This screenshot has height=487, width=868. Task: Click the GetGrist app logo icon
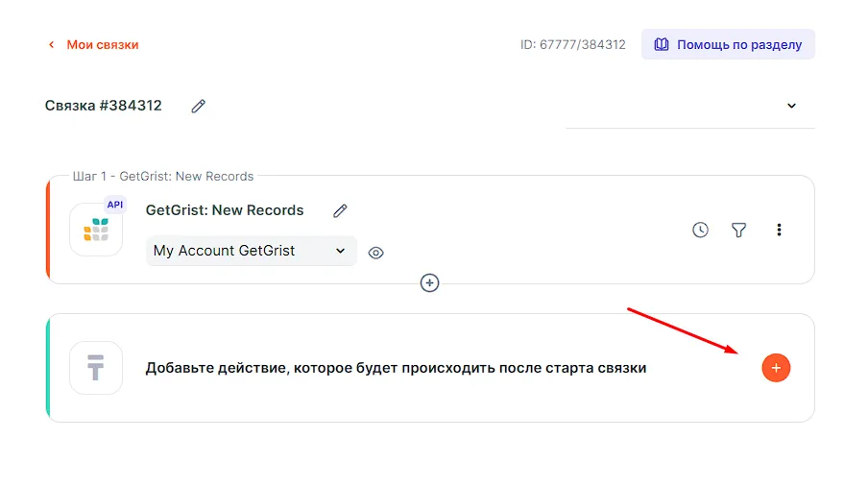coord(96,231)
